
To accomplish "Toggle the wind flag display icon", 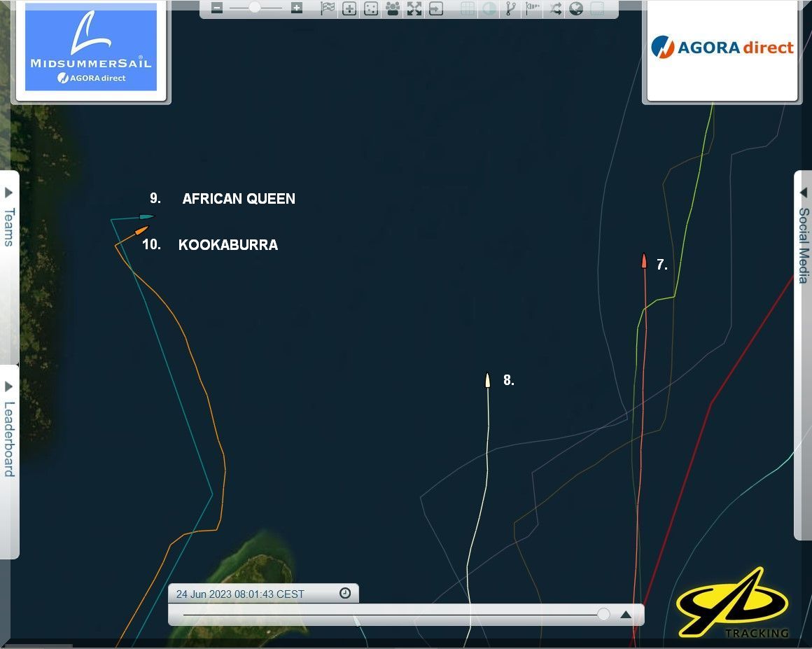I will (x=533, y=8).
